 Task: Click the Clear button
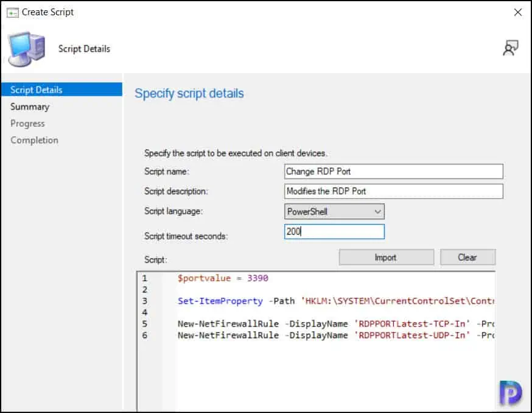[467, 258]
